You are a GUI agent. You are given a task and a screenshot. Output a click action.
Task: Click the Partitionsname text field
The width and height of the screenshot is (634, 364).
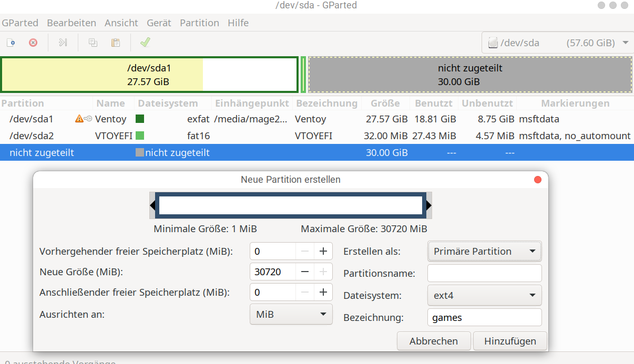[484, 273]
